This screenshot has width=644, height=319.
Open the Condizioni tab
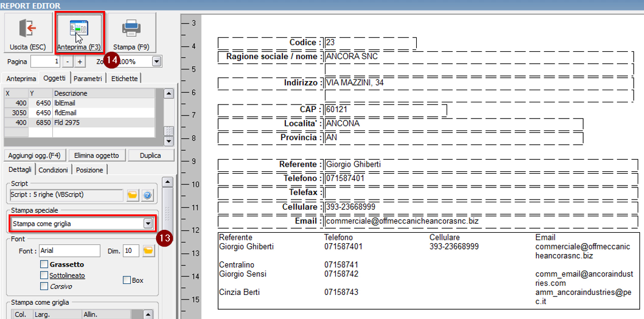tap(53, 170)
